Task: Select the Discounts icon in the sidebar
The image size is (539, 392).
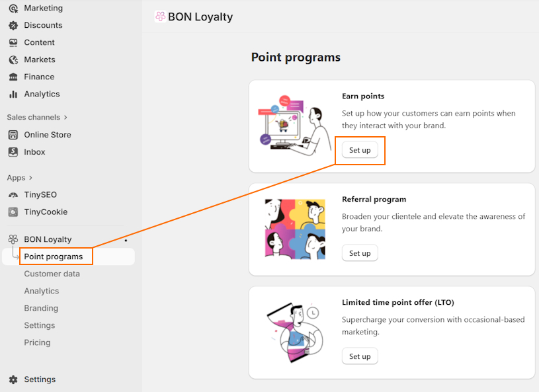Action: pyautogui.click(x=13, y=25)
